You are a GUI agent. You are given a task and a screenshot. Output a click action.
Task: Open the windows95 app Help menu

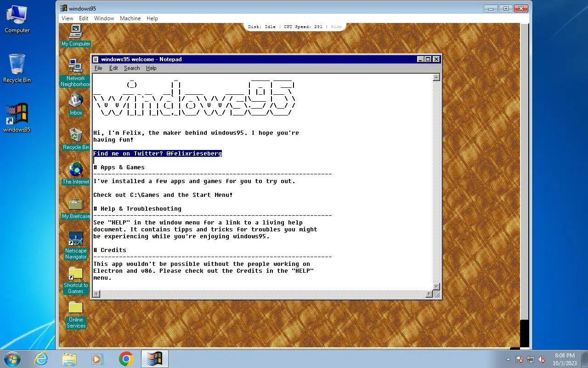click(152, 18)
